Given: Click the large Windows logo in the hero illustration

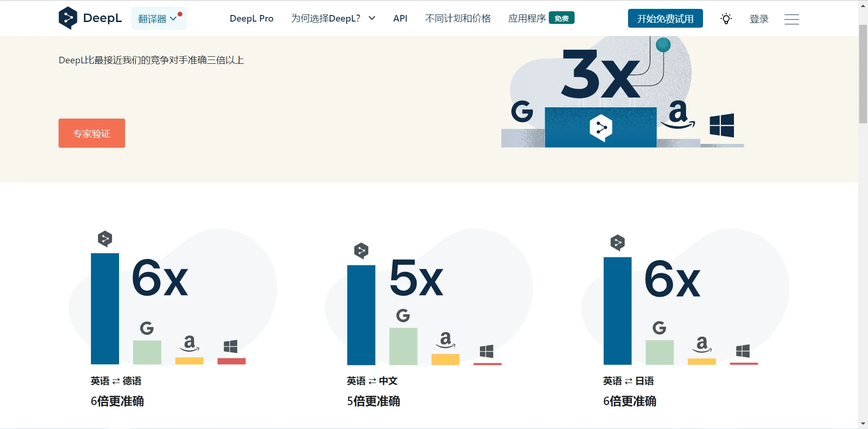Looking at the screenshot, I should (722, 125).
